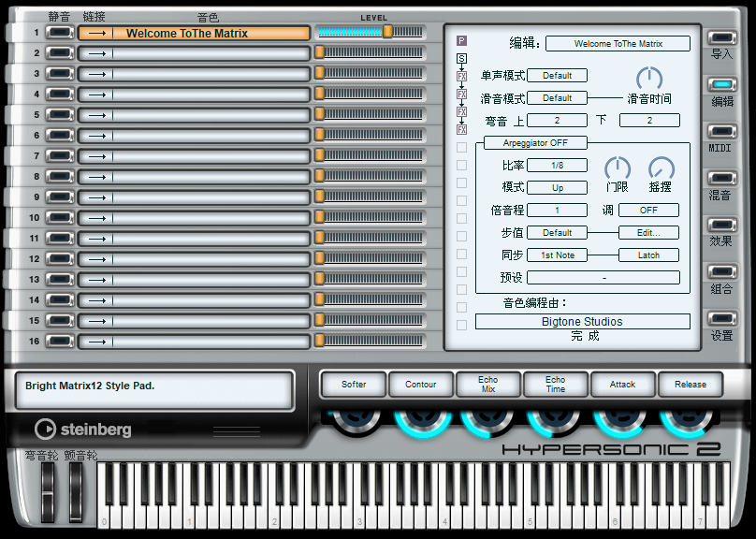Viewport: 756px width, 539px height.
Task: Click the Latch button
Action: point(648,255)
